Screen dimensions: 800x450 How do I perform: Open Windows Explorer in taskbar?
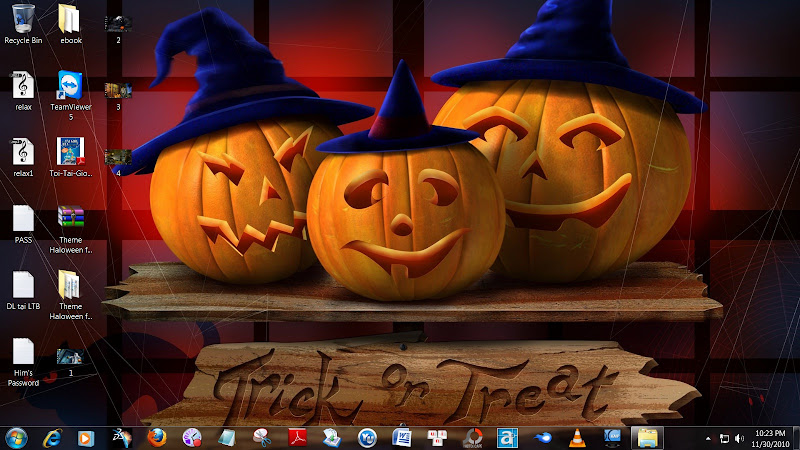point(647,438)
